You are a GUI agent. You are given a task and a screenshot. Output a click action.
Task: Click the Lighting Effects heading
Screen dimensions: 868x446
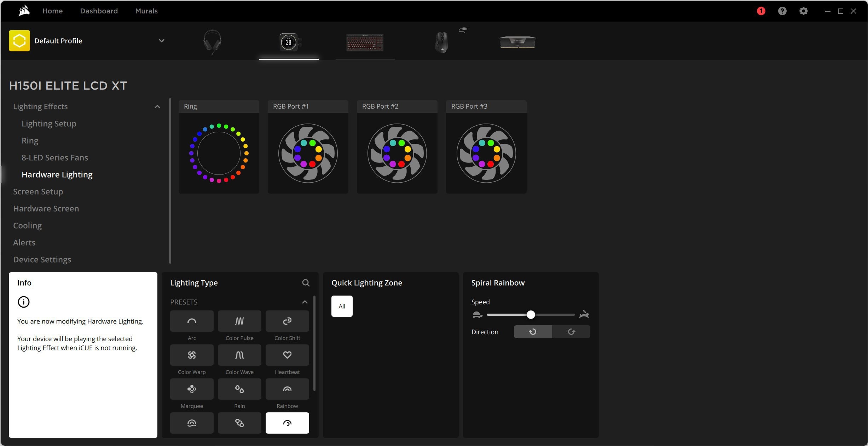pyautogui.click(x=40, y=107)
